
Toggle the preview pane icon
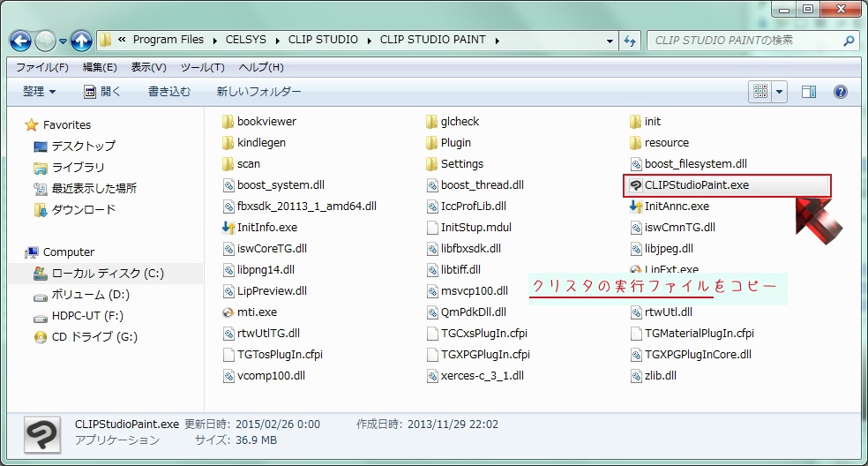click(x=809, y=92)
